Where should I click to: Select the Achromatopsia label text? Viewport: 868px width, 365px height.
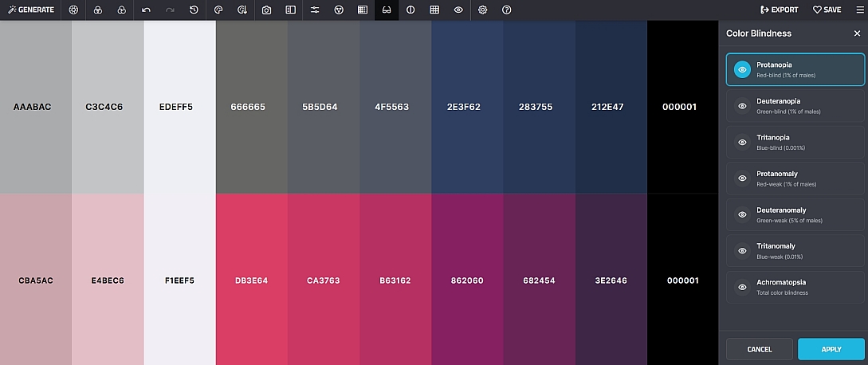[x=780, y=282]
